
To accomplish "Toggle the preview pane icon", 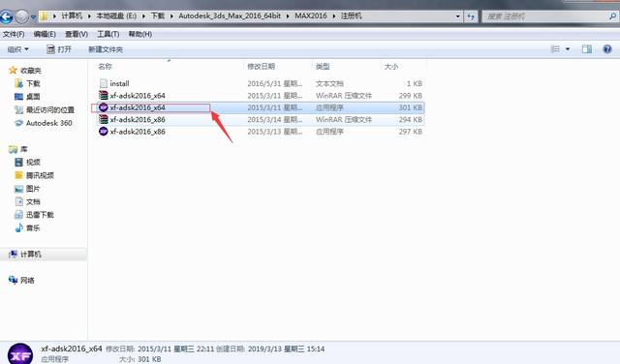I will click(587, 49).
